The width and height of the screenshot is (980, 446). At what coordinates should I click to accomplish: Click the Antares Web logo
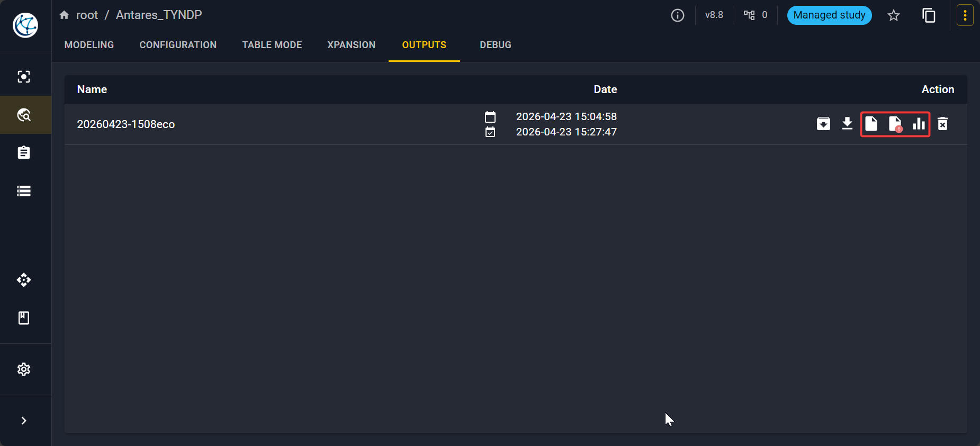(25, 25)
